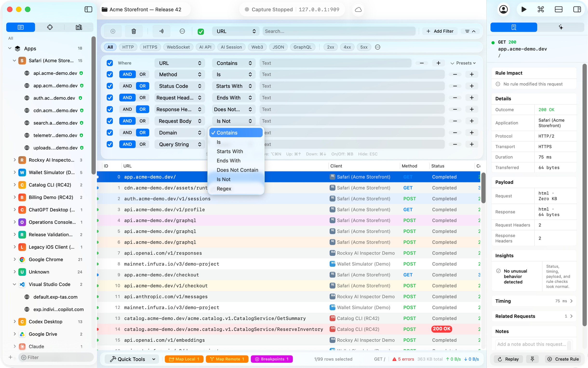Image resolution: width=588 pixels, height=368 pixels.
Task: Collapse the Visual Studio Code tree
Action: 15,284
